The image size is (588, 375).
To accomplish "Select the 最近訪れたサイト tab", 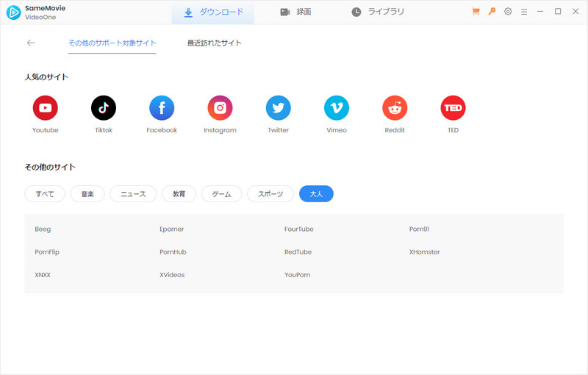I will (214, 43).
